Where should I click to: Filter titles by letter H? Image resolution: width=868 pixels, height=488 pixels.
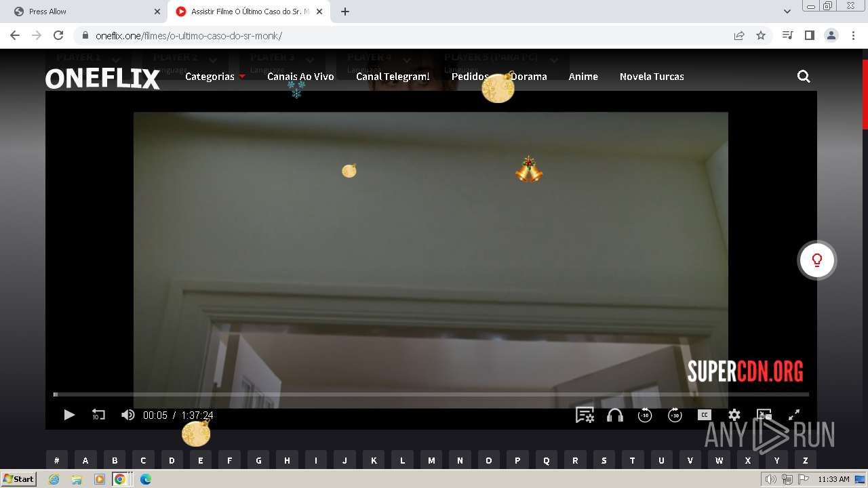[x=287, y=460]
